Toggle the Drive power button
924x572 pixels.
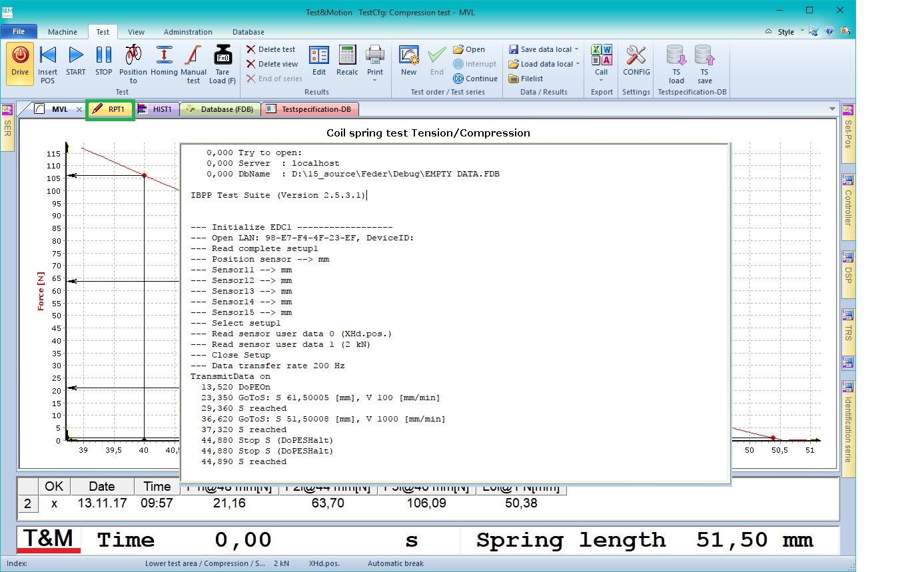coord(20,64)
